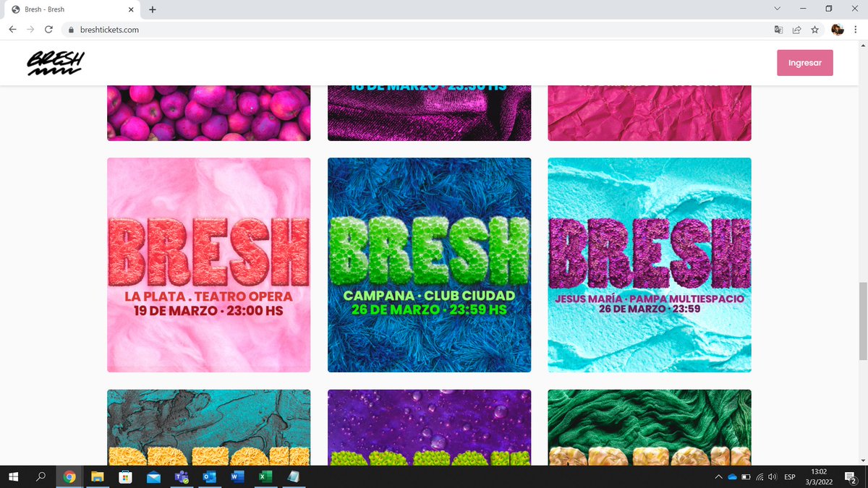Viewport: 868px width, 488px height.
Task: Click the Bresh logo in the header
Action: click(x=56, y=63)
